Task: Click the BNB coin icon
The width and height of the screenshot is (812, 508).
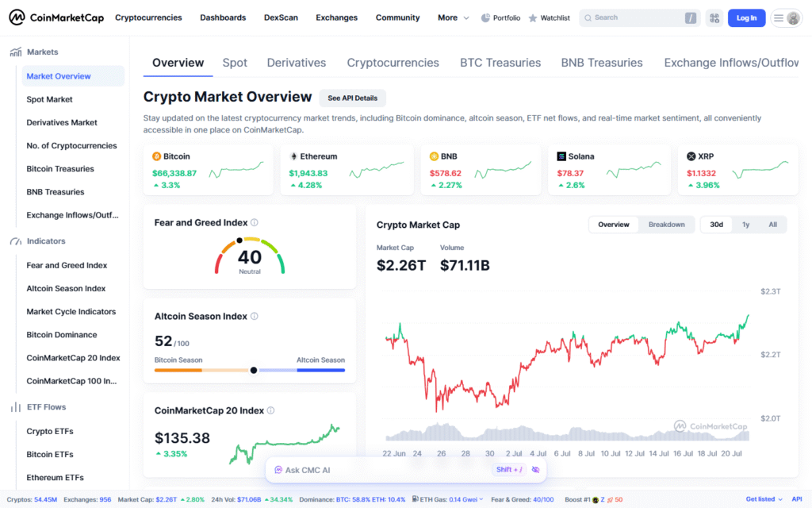Action: (x=434, y=156)
